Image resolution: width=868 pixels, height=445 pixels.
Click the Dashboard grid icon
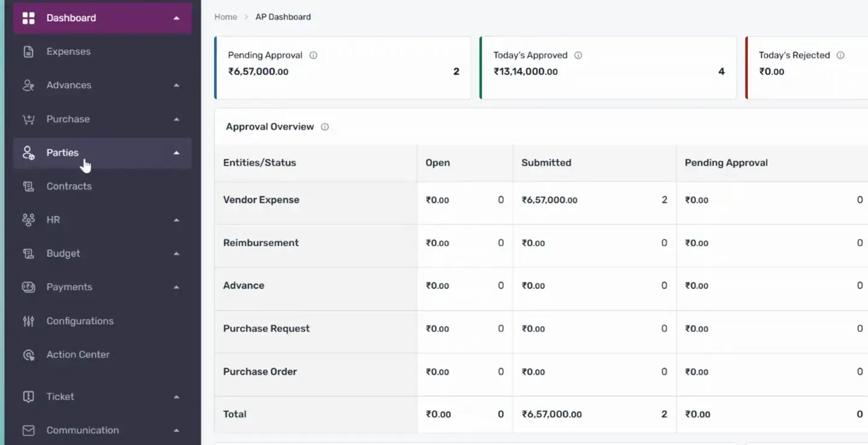pyautogui.click(x=28, y=18)
